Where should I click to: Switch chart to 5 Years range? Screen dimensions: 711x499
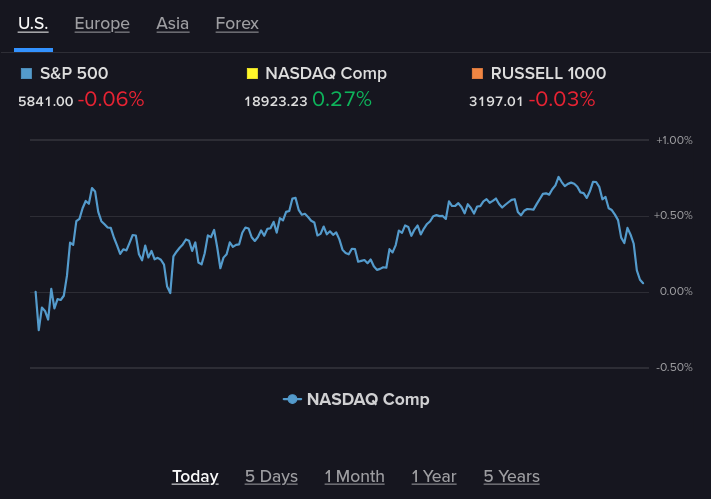(x=511, y=476)
